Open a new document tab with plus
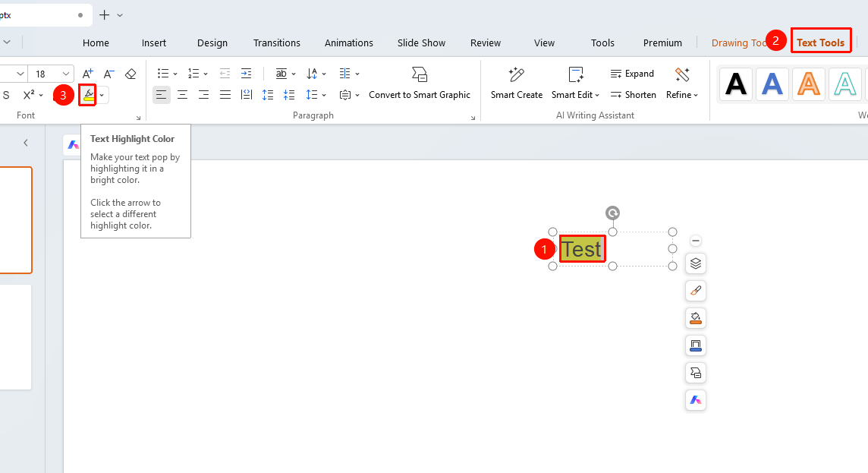The height and width of the screenshot is (473, 868). pos(104,15)
